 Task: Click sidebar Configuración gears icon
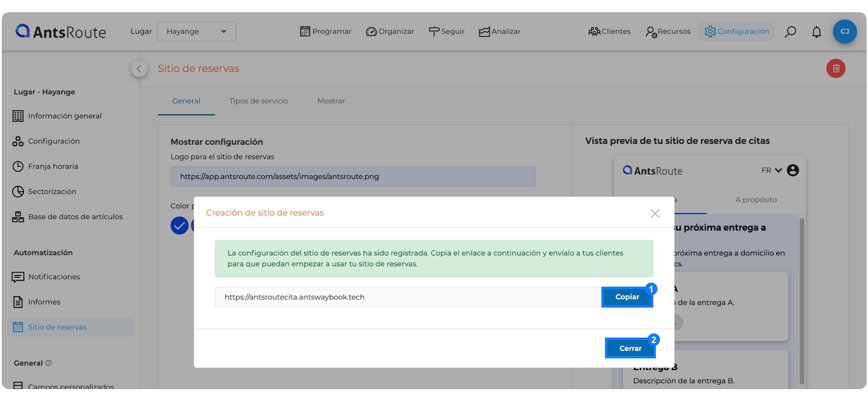(x=18, y=141)
